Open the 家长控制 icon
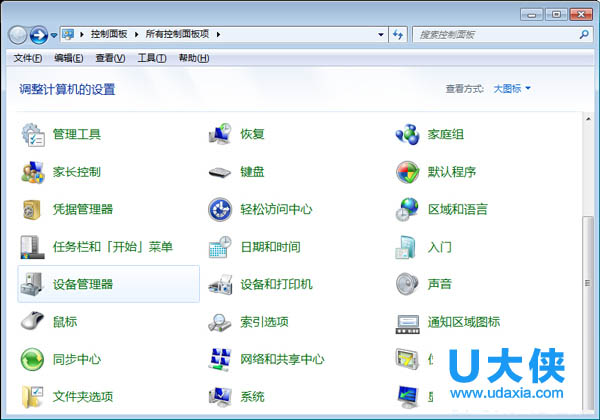 [34, 172]
